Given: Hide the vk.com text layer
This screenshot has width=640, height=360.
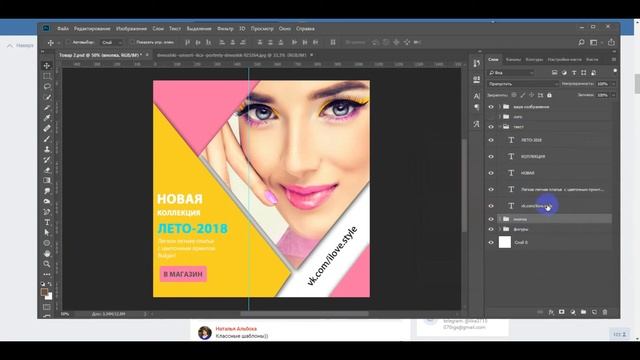Looking at the screenshot, I should coord(491,206).
